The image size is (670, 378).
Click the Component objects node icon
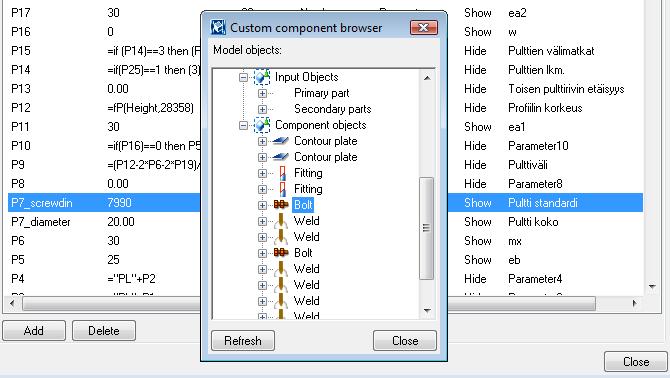pos(262,125)
